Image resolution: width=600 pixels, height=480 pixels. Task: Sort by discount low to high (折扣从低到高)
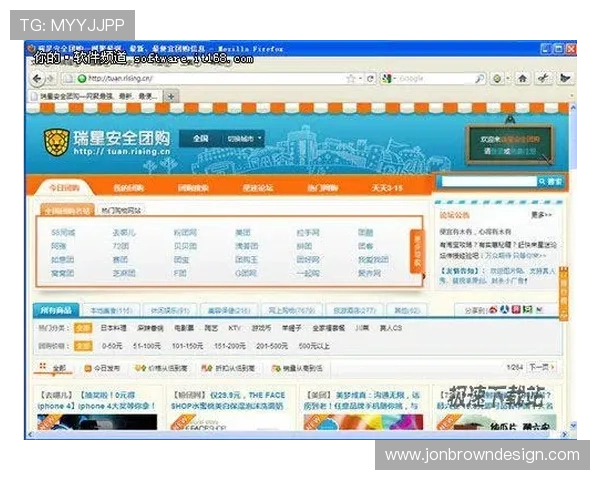(x=228, y=368)
